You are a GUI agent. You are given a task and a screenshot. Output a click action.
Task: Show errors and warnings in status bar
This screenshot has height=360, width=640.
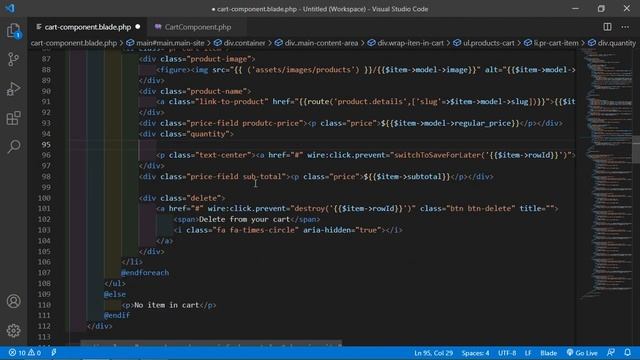coord(25,353)
